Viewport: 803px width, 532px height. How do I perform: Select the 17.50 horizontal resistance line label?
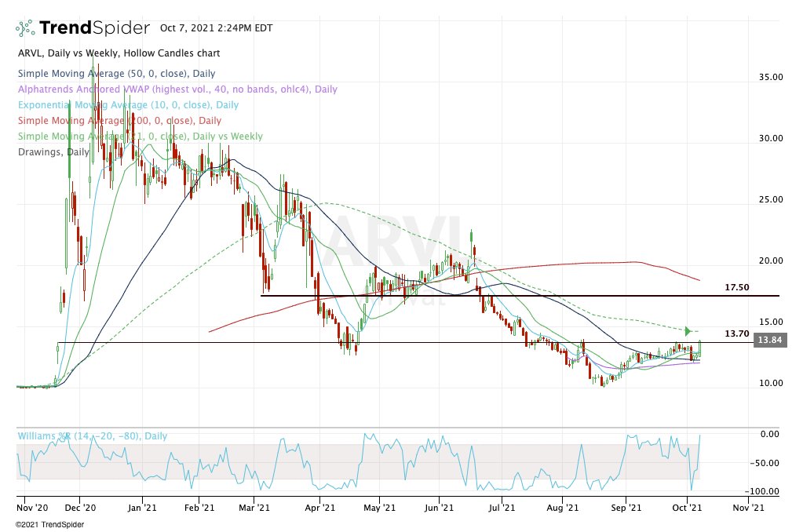click(736, 288)
